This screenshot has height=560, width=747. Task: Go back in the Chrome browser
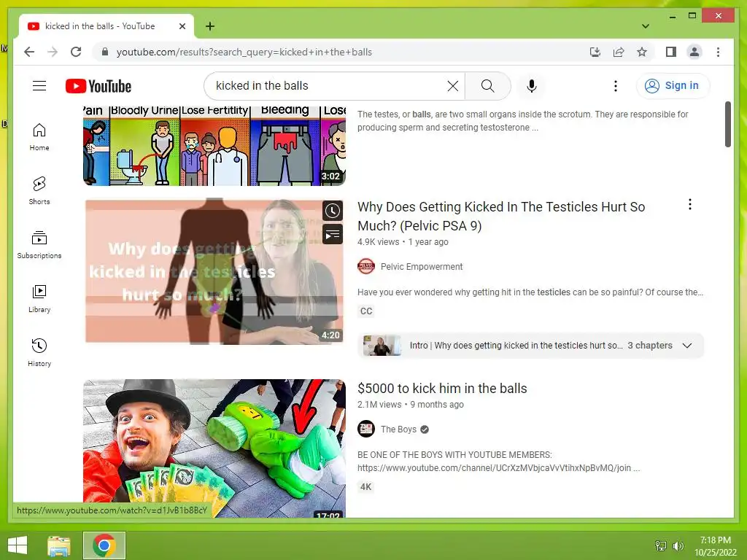(x=29, y=52)
